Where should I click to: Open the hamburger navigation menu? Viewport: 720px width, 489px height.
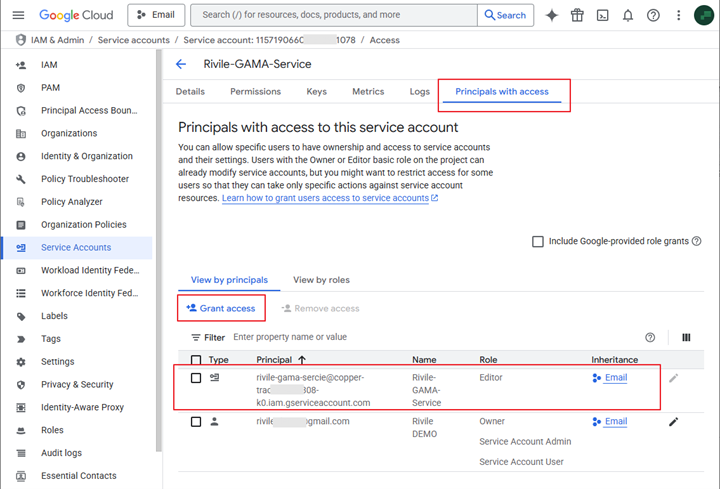click(x=18, y=15)
